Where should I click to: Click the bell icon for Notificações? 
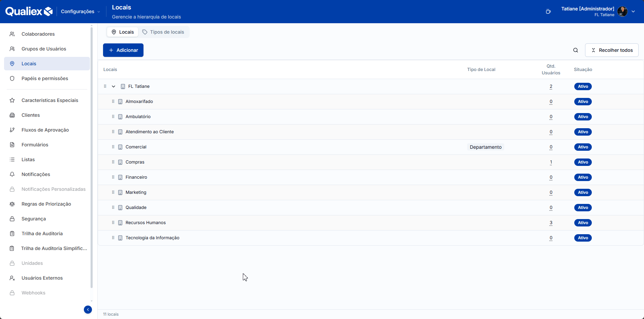tap(12, 174)
